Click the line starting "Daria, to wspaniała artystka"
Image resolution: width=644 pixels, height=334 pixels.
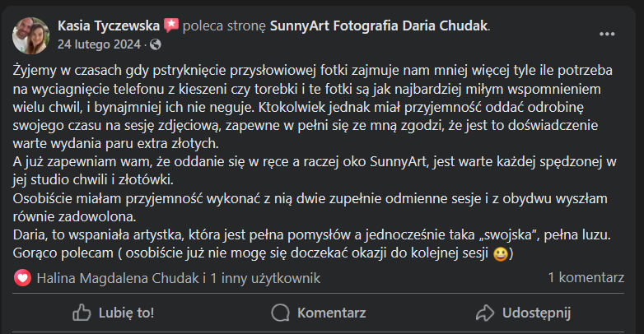coord(313,235)
